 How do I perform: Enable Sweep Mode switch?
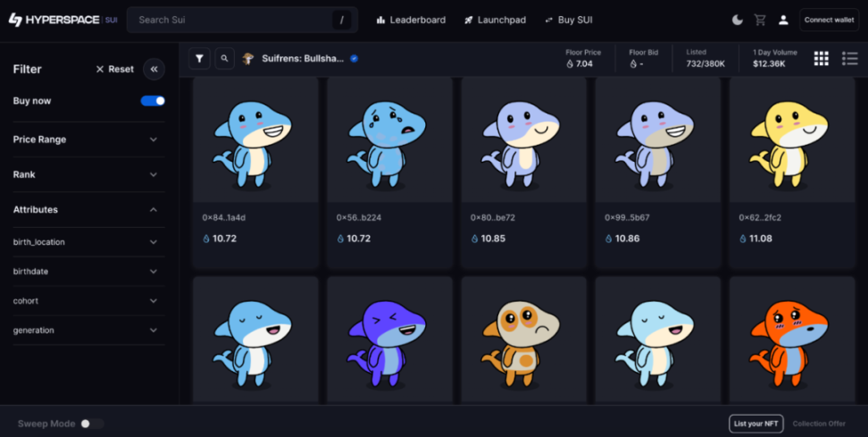tap(91, 424)
